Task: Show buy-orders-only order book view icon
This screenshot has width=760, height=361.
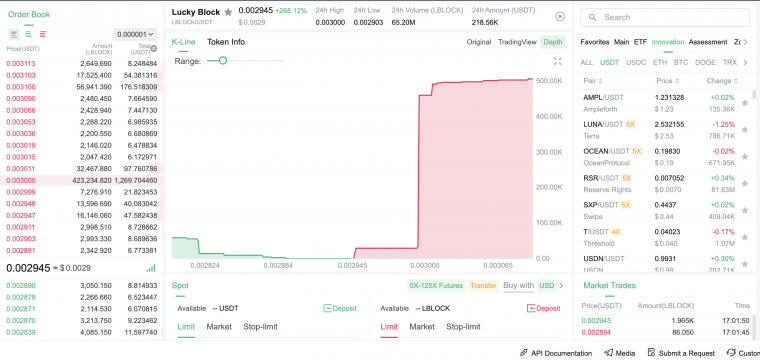Action: pyautogui.click(x=29, y=34)
